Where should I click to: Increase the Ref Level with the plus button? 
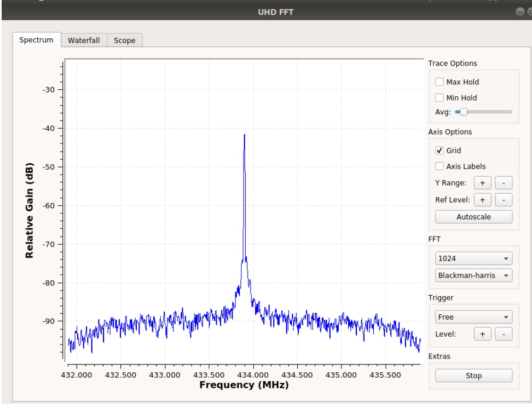tap(482, 200)
